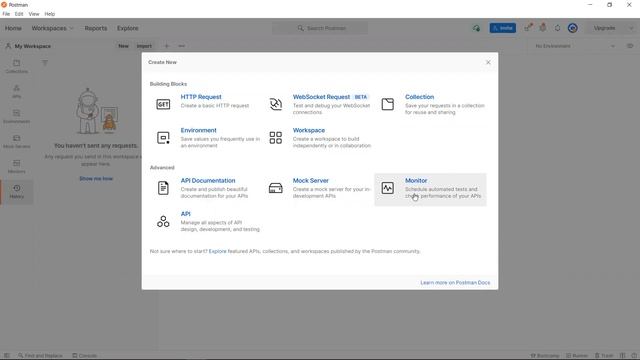Go to the Reports tab

(96, 28)
